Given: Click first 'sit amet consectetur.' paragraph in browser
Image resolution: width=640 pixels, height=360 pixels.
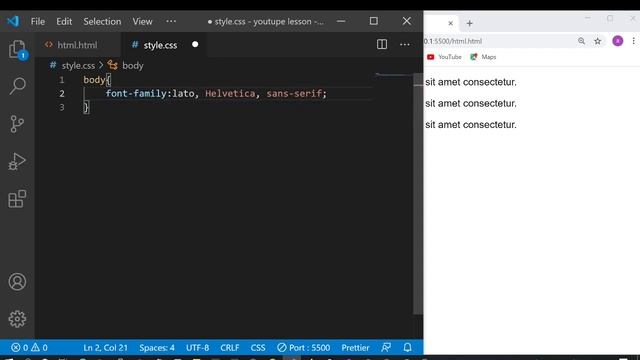Looking at the screenshot, I should pyautogui.click(x=471, y=82).
